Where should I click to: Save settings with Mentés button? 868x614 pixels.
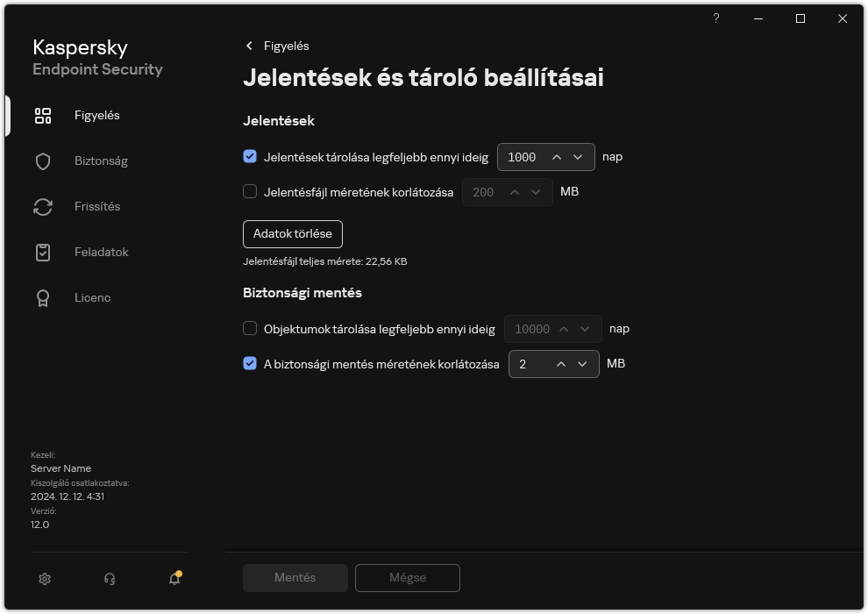tap(295, 577)
